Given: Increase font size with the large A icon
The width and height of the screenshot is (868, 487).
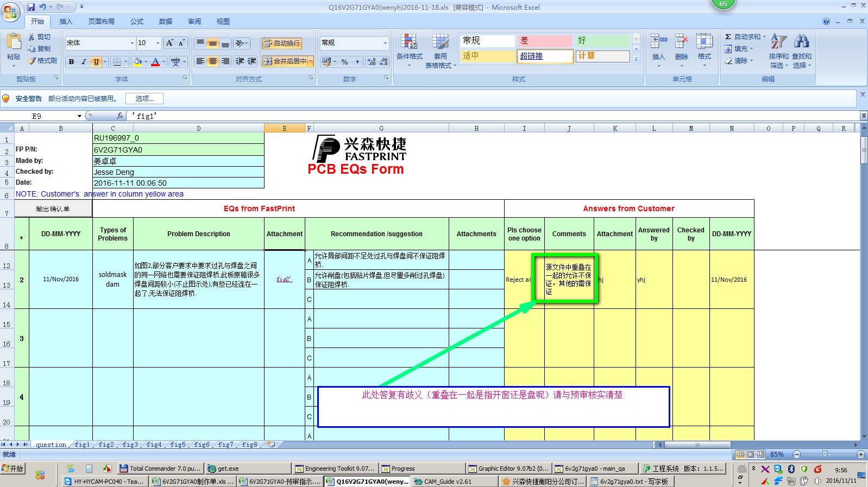Looking at the screenshot, I should pyautogui.click(x=169, y=43).
